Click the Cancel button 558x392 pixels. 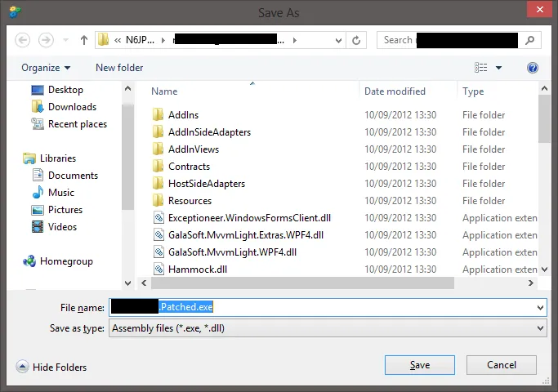(x=501, y=365)
